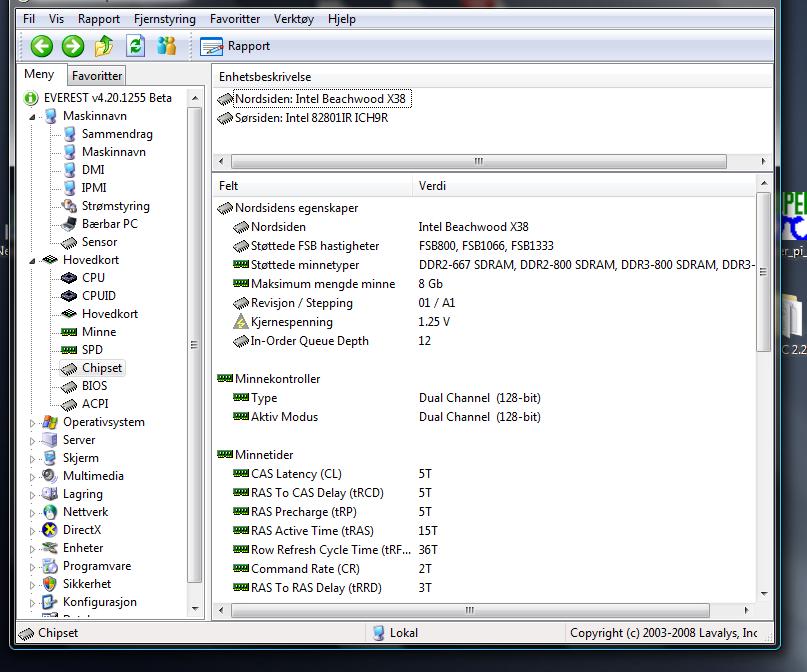Click the DirectX icon in tree

pyautogui.click(x=50, y=530)
